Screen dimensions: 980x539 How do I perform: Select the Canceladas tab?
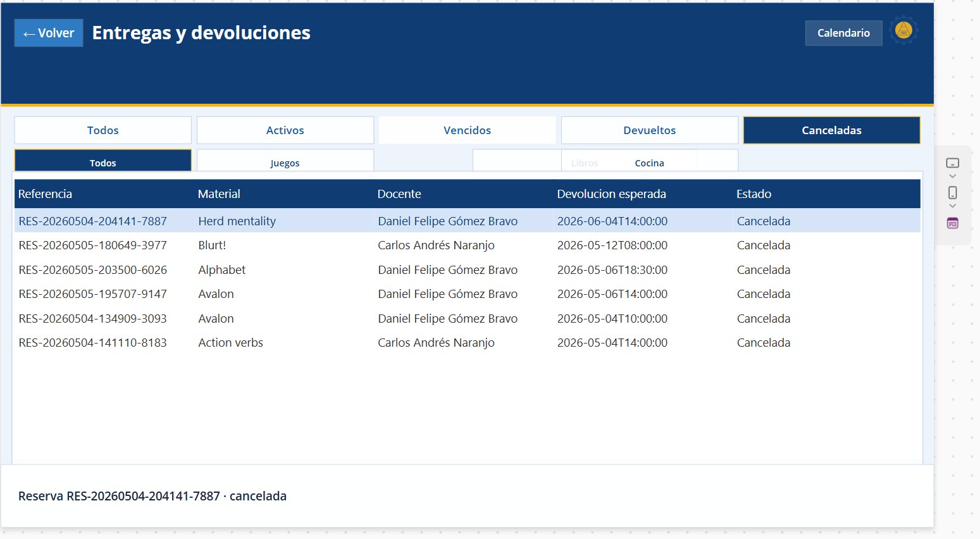pyautogui.click(x=831, y=130)
